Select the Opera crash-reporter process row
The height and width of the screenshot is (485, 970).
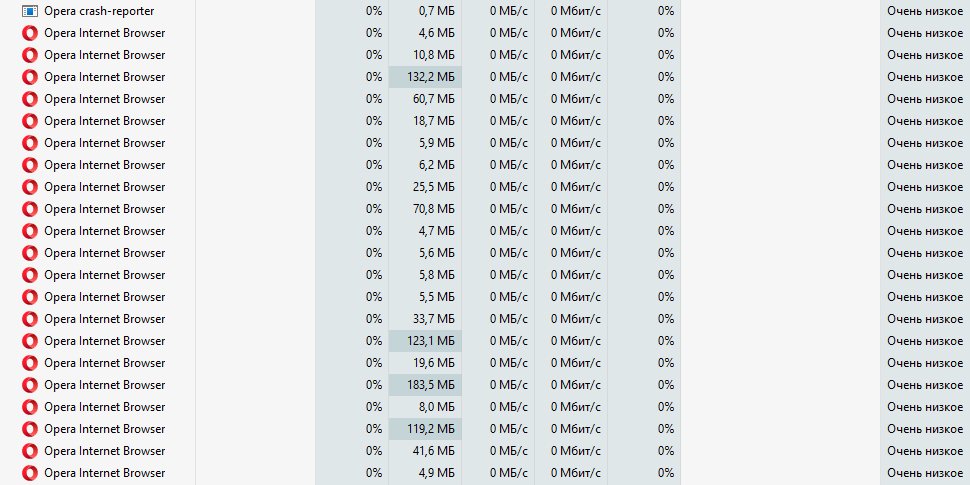[x=485, y=11]
